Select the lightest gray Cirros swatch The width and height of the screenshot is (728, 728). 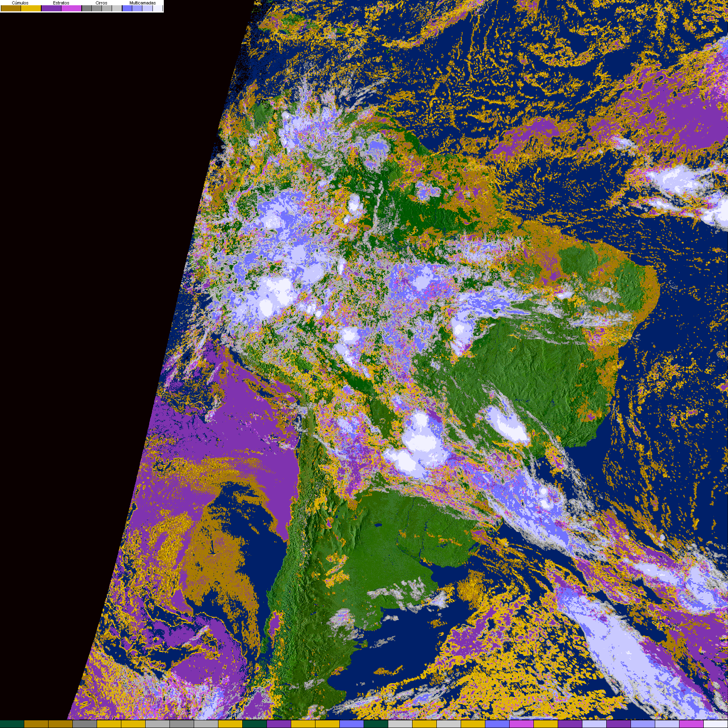click(117, 8)
